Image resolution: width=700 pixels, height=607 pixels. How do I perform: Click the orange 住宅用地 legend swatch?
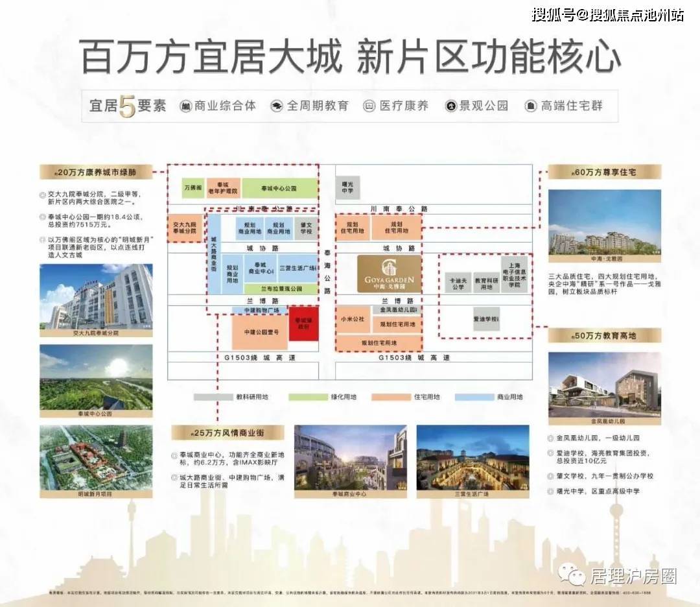pos(391,397)
